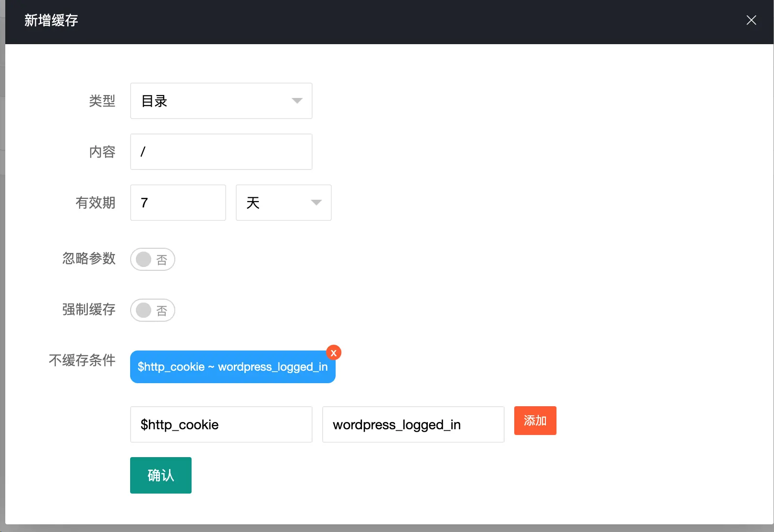The image size is (774, 532).
Task: Click the wordpress_logged_in value input field
Action: click(x=413, y=424)
